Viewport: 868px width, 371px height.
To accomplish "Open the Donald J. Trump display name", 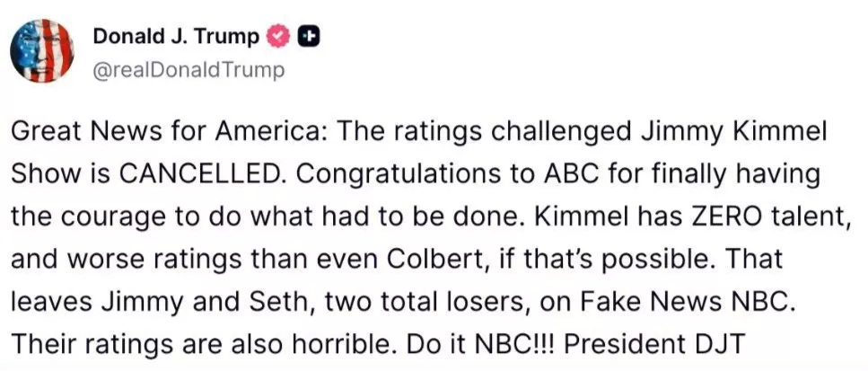I will click(176, 36).
